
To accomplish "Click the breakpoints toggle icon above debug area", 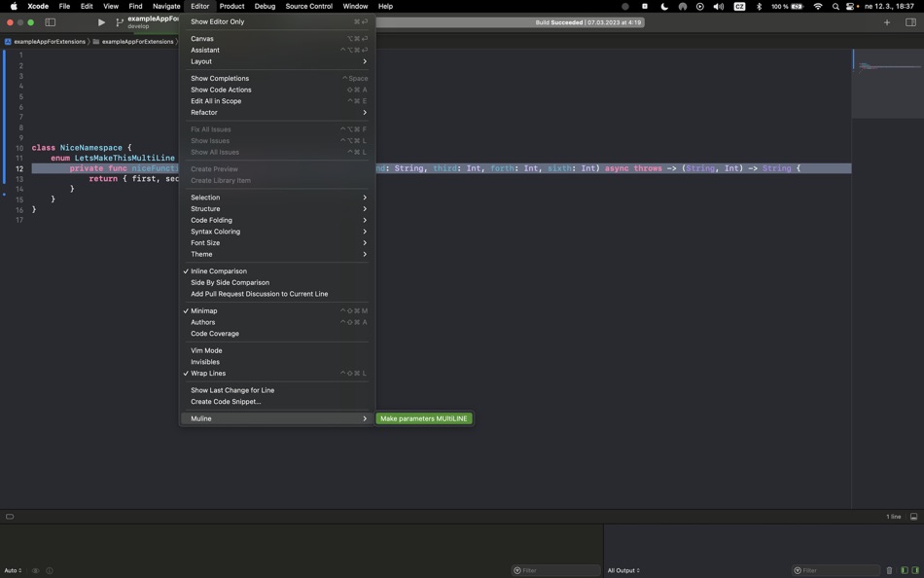I will pos(10,517).
